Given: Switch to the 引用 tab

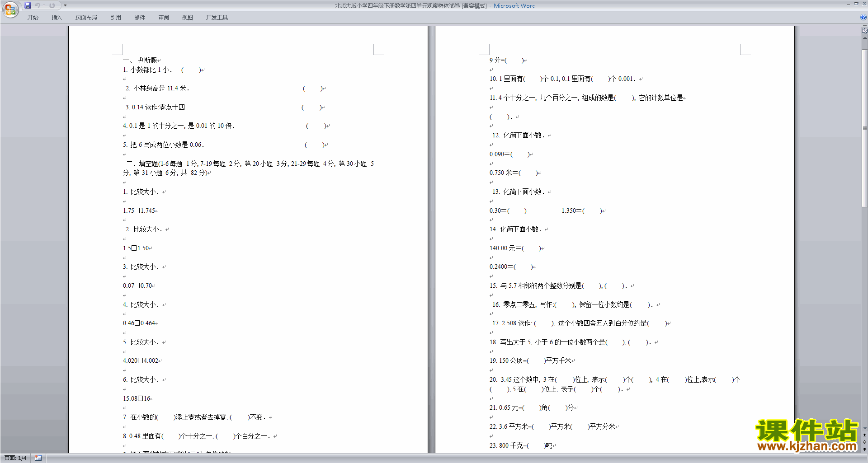Looking at the screenshot, I should [116, 18].
